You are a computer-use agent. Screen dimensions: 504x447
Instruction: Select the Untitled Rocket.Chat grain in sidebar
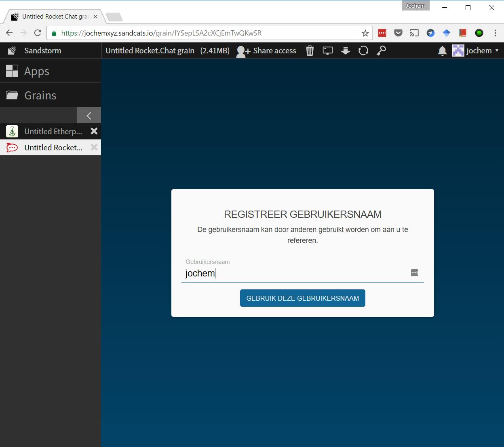point(44,148)
